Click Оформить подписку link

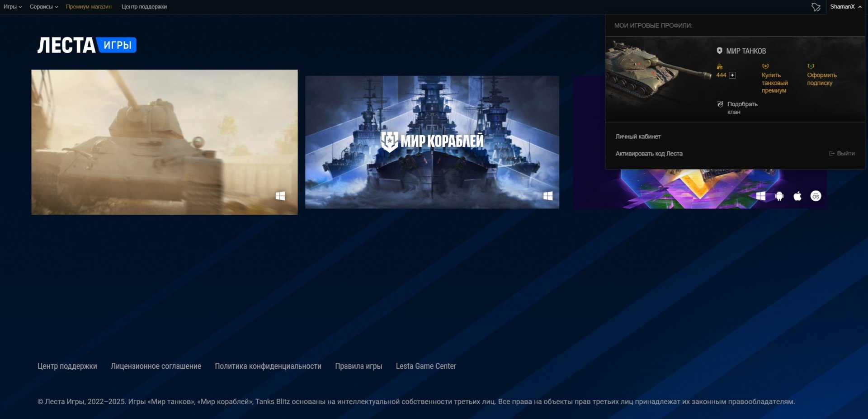point(822,79)
